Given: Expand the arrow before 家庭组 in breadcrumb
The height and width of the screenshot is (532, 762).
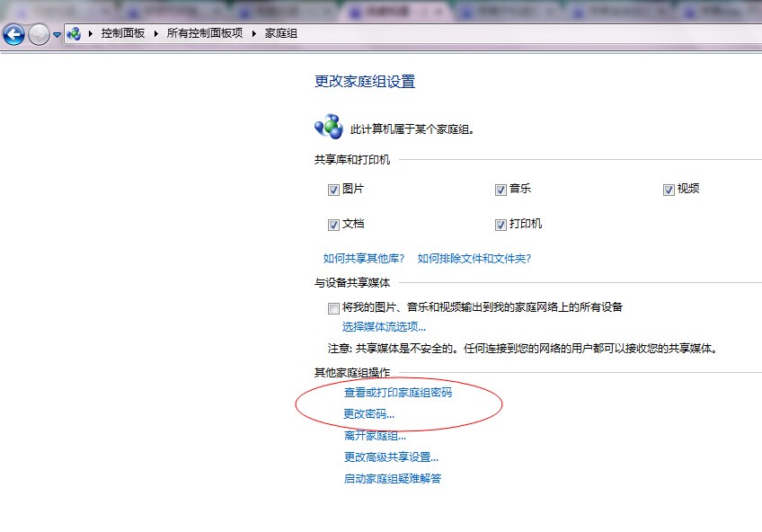Looking at the screenshot, I should coord(254,33).
